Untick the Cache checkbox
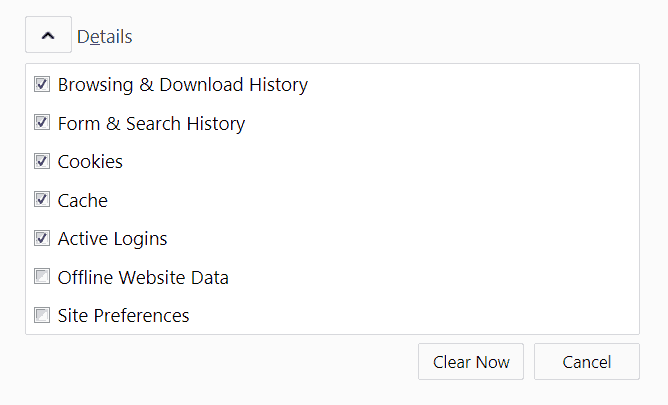The image size is (668, 405). coord(42,199)
